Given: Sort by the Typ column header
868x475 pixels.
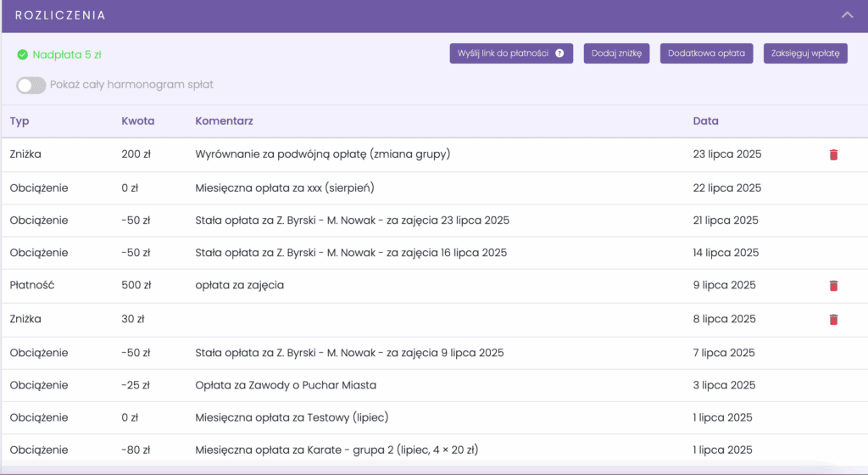Looking at the screenshot, I should pos(19,120).
